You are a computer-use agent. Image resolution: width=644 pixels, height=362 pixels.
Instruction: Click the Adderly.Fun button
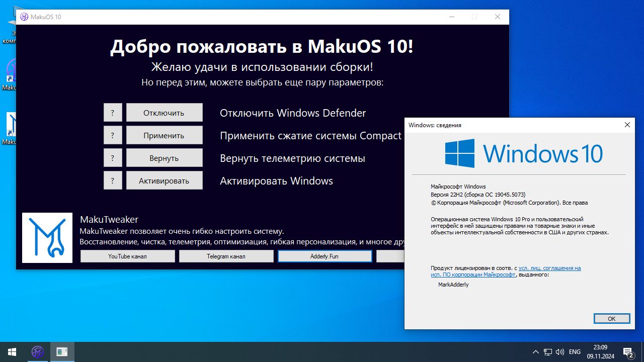(x=325, y=256)
